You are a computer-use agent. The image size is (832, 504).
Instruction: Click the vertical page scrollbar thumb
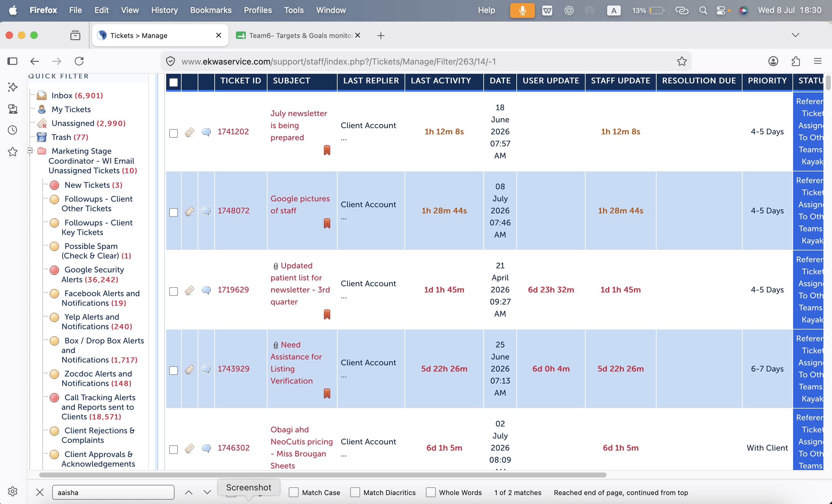pyautogui.click(x=828, y=83)
